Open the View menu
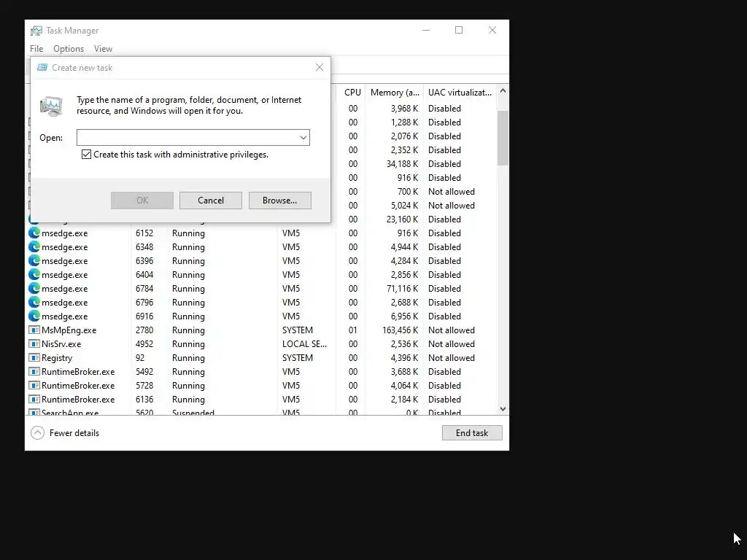 (103, 49)
